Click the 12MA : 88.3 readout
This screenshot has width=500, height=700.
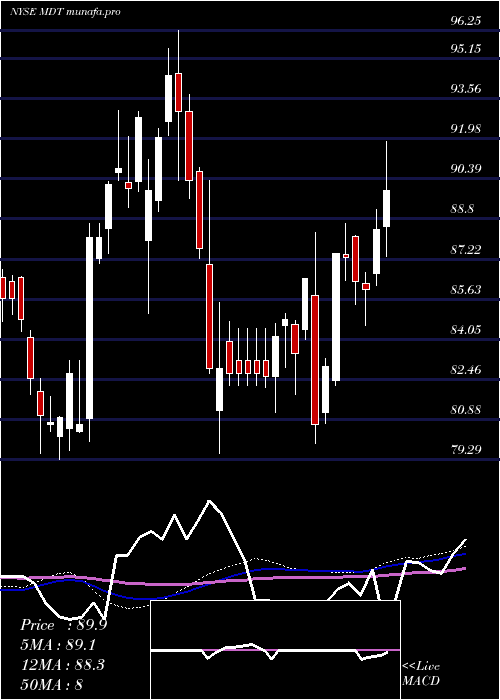pos(62,665)
